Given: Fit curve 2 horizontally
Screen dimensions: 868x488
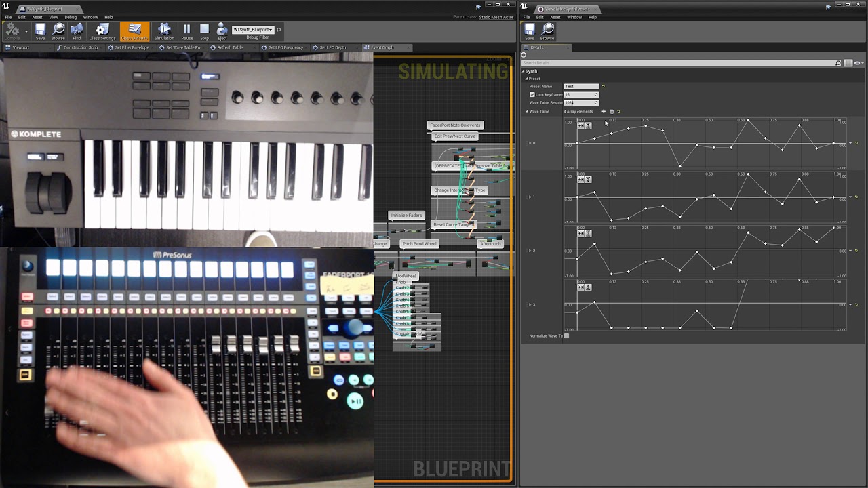Looking at the screenshot, I should [581, 233].
